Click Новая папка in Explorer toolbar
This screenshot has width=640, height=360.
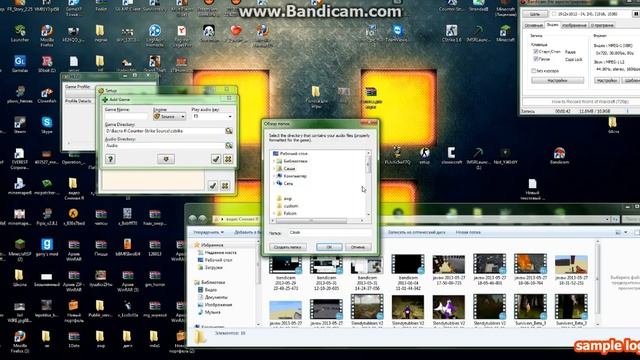pyautogui.click(x=468, y=232)
